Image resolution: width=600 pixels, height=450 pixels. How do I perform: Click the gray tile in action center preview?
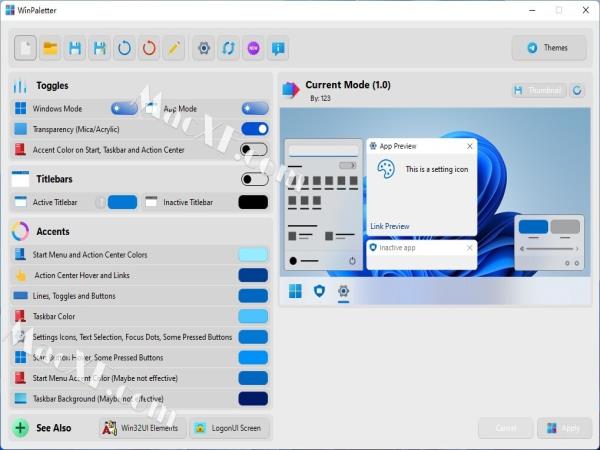coord(565,226)
